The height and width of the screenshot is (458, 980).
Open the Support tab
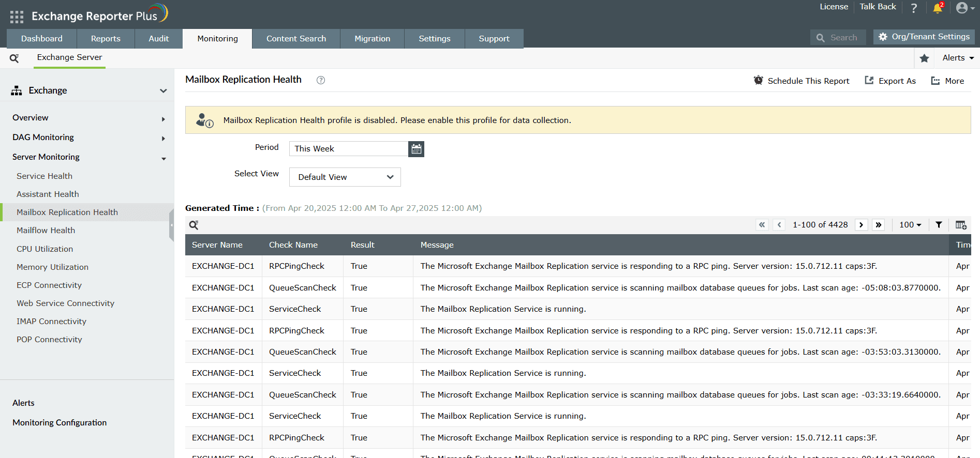pyautogui.click(x=494, y=39)
